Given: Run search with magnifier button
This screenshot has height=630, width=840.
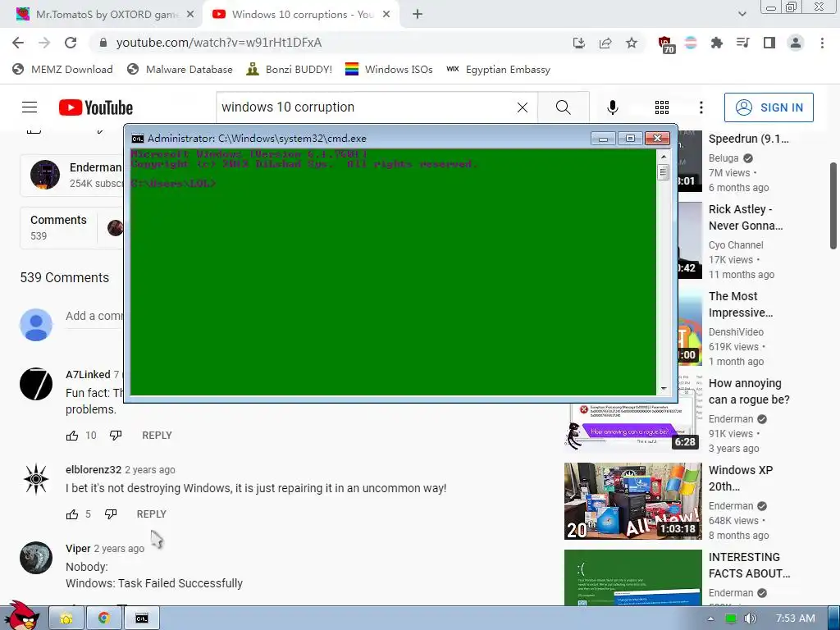Looking at the screenshot, I should tap(563, 107).
